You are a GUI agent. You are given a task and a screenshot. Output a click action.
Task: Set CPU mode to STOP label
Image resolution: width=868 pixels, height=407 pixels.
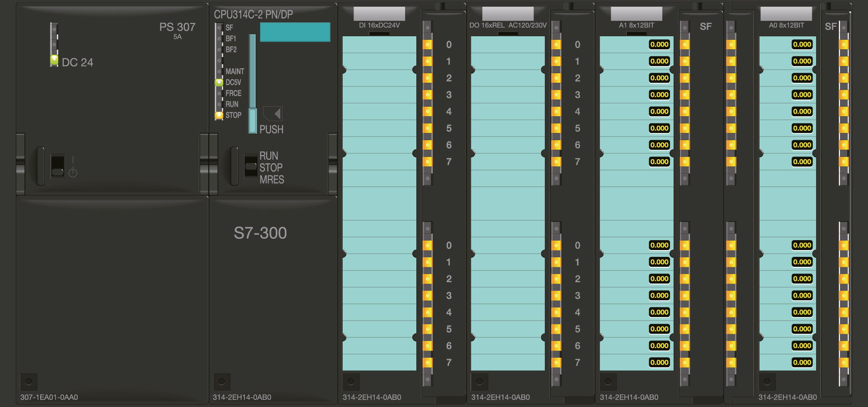coord(271,168)
